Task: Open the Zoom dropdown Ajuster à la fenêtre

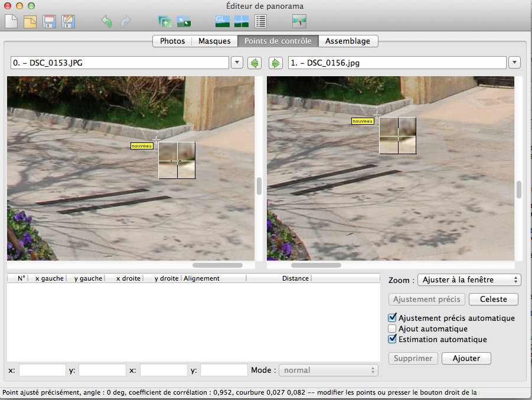Action: coord(469,279)
